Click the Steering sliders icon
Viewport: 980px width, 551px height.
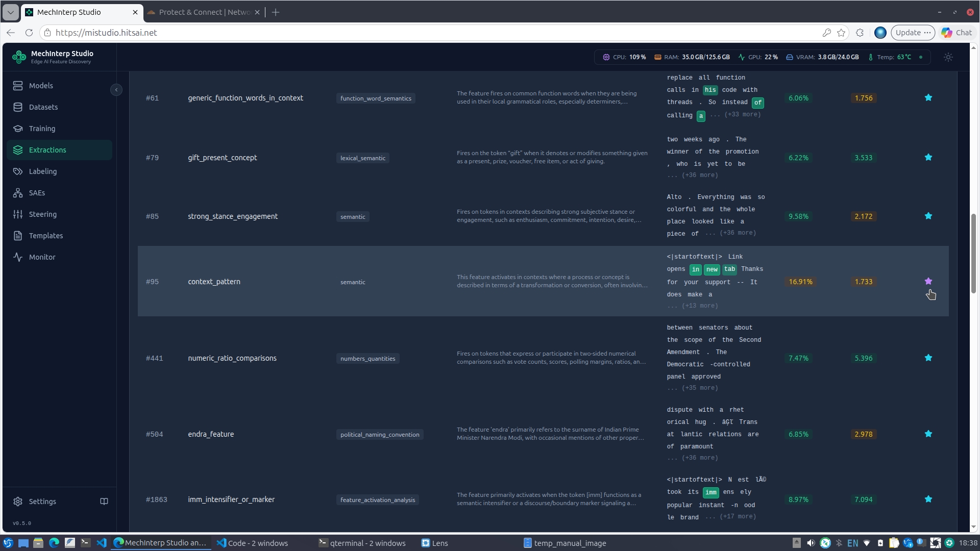(18, 214)
